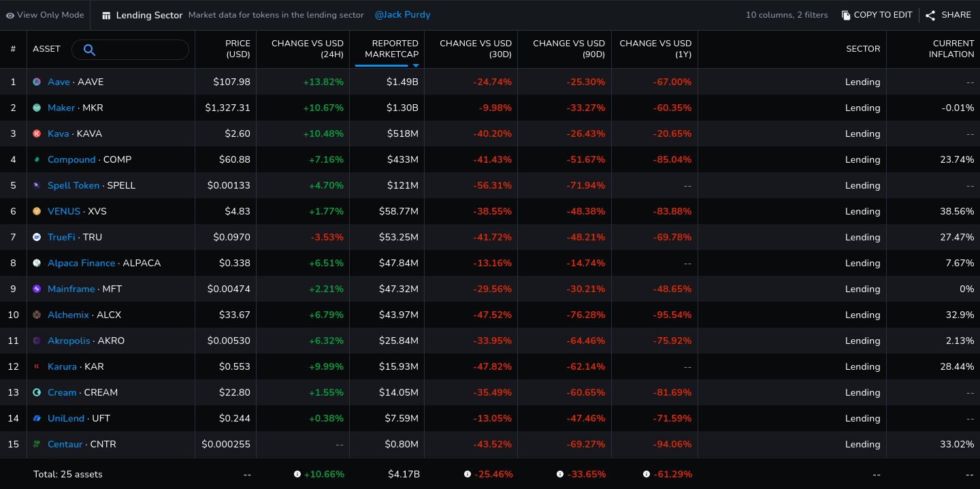Click the Centaur token logo
Image resolution: width=980 pixels, height=489 pixels.
click(37, 444)
